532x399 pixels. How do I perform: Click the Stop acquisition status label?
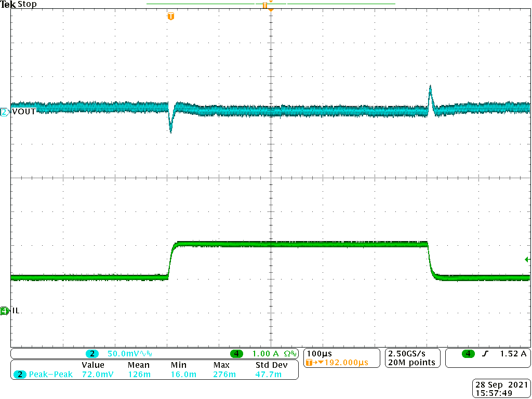27,4
